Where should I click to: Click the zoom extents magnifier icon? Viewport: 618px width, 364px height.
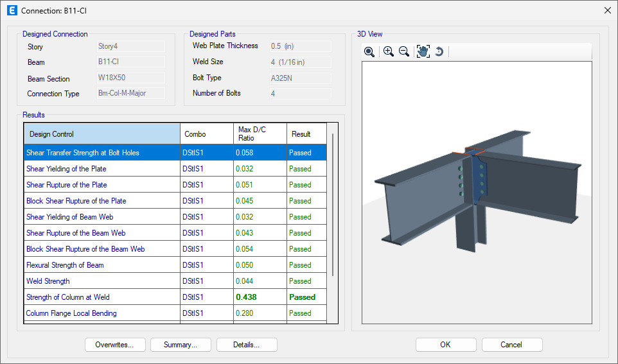[369, 52]
